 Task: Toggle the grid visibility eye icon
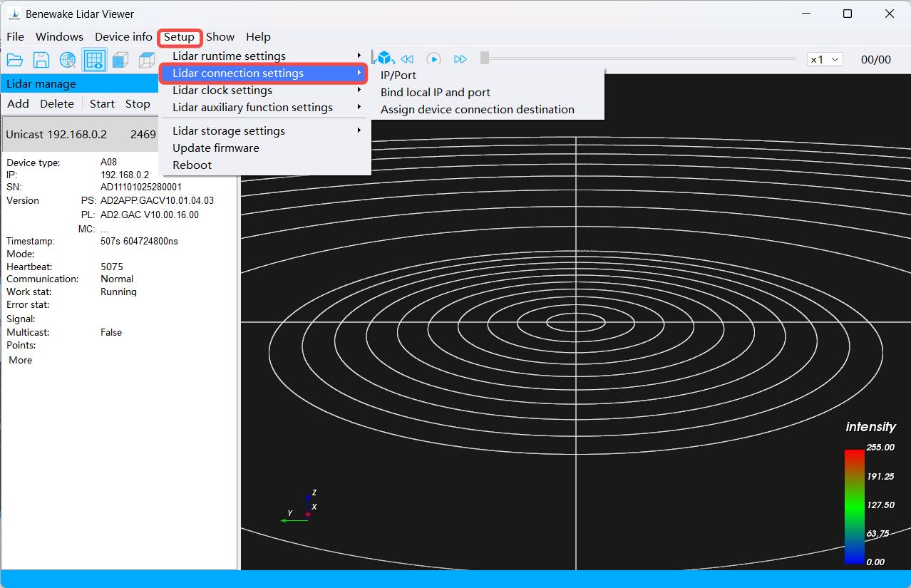click(x=95, y=61)
